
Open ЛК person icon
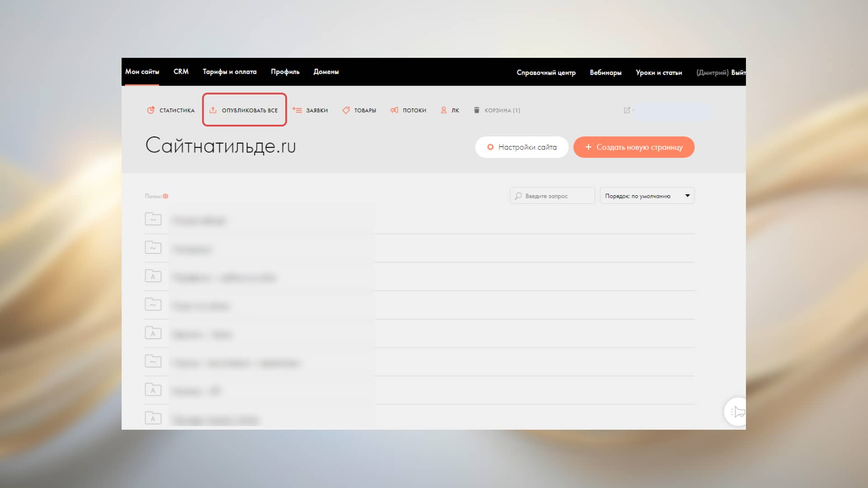pos(443,110)
